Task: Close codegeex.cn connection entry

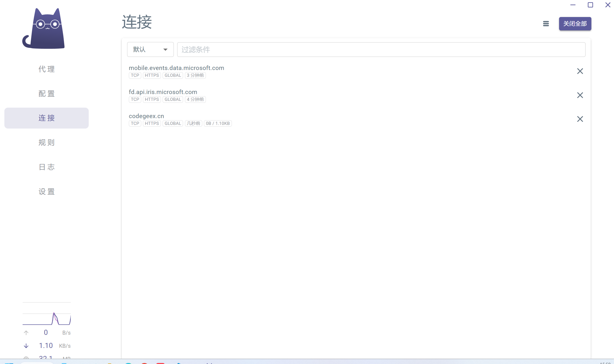Action: [x=580, y=119]
